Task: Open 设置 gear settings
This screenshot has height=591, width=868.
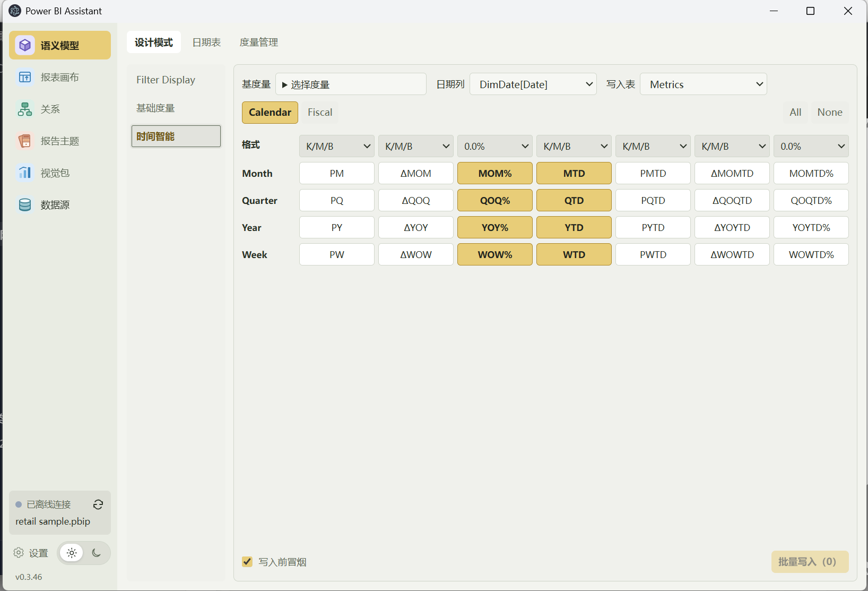Action: 31,553
